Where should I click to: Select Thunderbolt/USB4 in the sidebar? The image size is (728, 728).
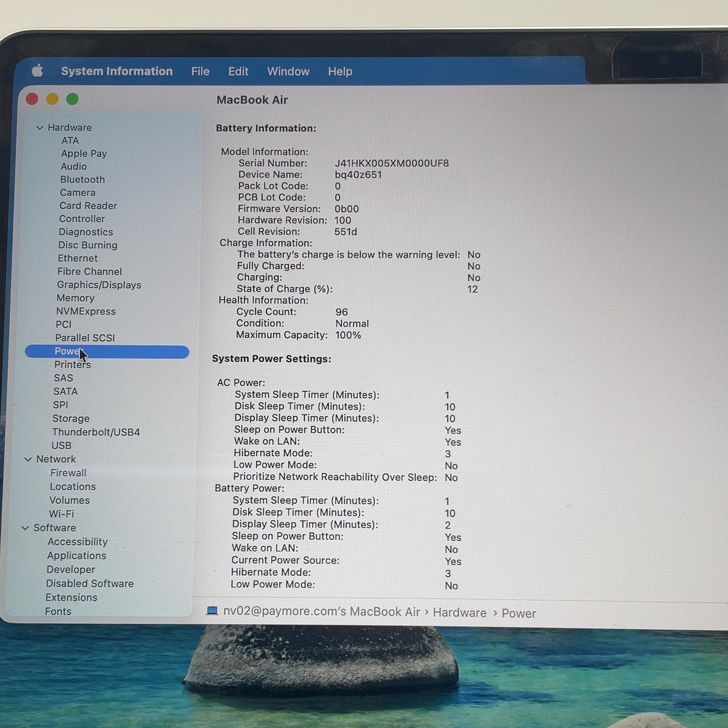(96, 433)
